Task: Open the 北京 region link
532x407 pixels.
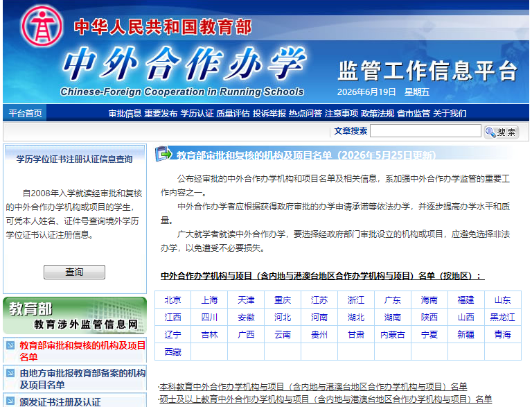Action: coord(172,300)
